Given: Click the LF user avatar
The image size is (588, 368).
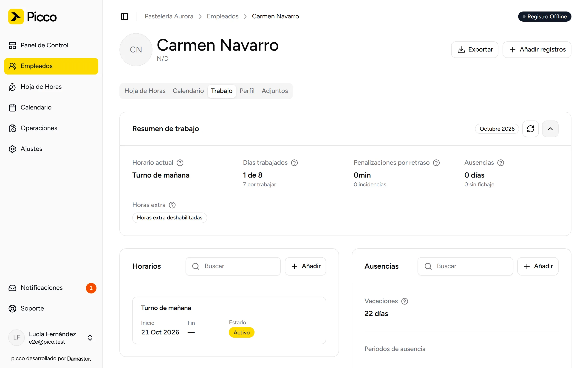Looking at the screenshot, I should tap(17, 338).
